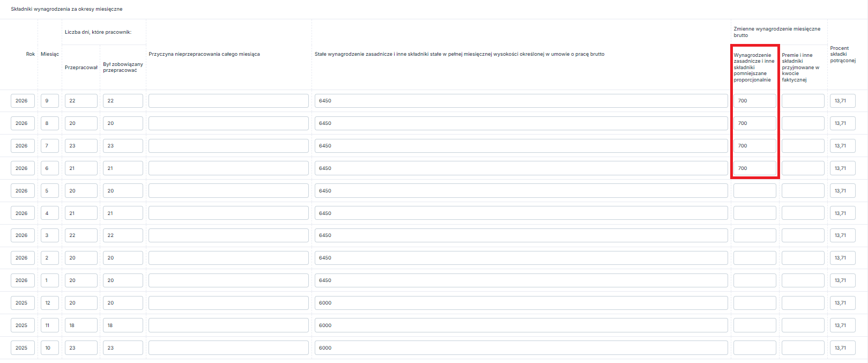
Task: Click the salary field 6450 for month 9
Action: pyautogui.click(x=521, y=101)
